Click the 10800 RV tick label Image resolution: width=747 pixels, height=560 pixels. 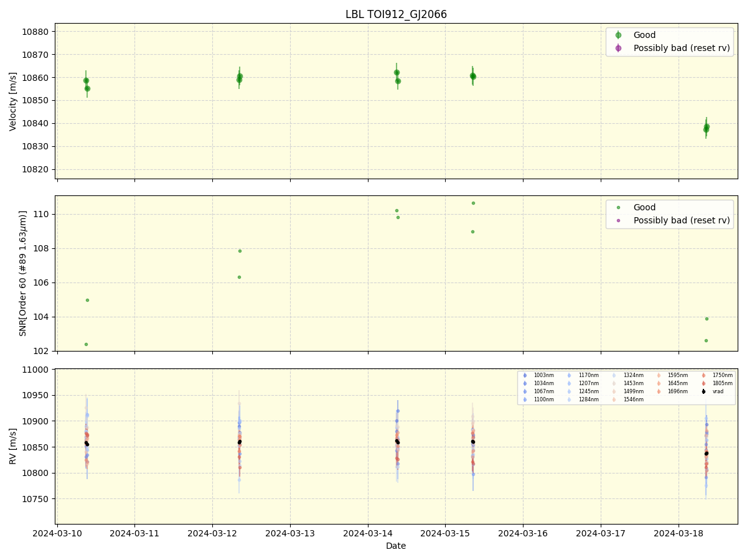(x=36, y=473)
